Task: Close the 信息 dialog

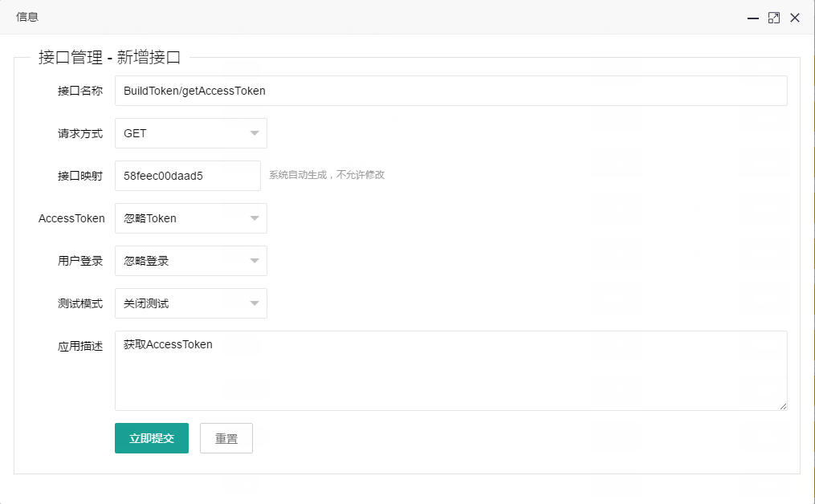Action: (795, 18)
